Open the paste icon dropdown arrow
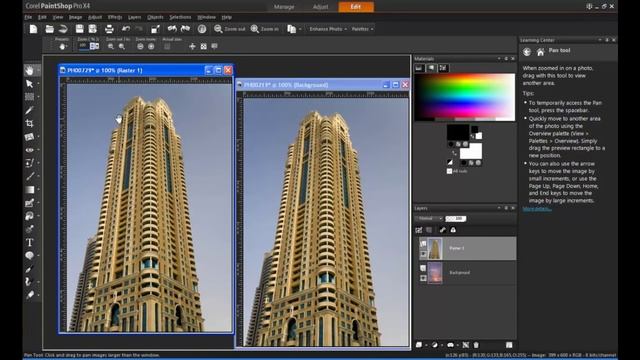 [300, 29]
